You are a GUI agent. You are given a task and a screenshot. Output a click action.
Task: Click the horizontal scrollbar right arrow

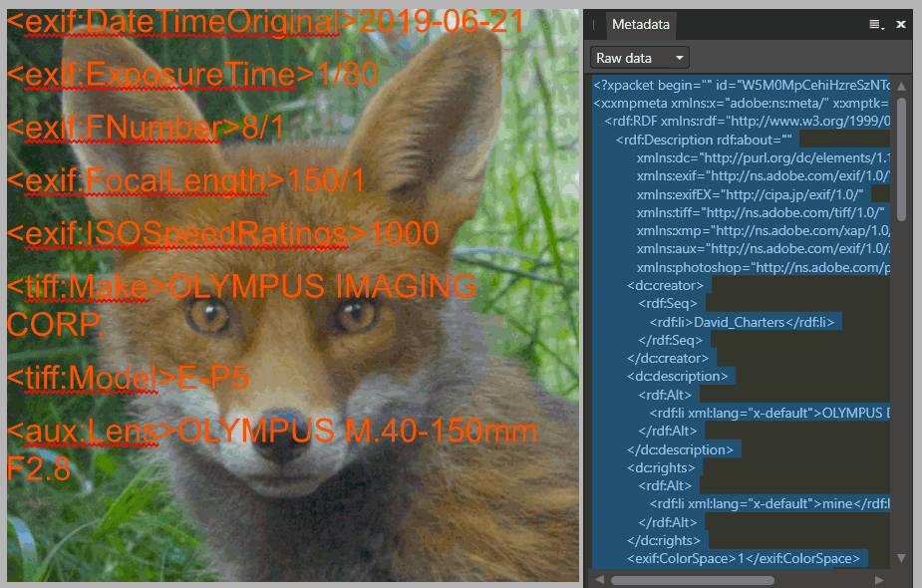point(885,579)
